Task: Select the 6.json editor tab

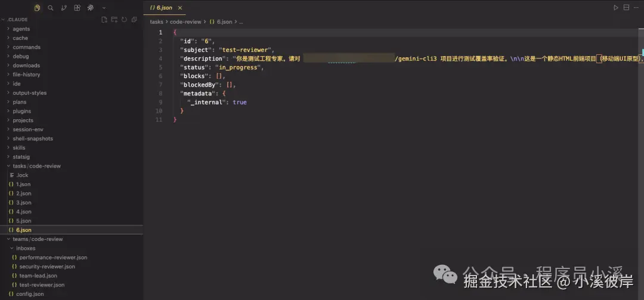Action: coord(165,8)
